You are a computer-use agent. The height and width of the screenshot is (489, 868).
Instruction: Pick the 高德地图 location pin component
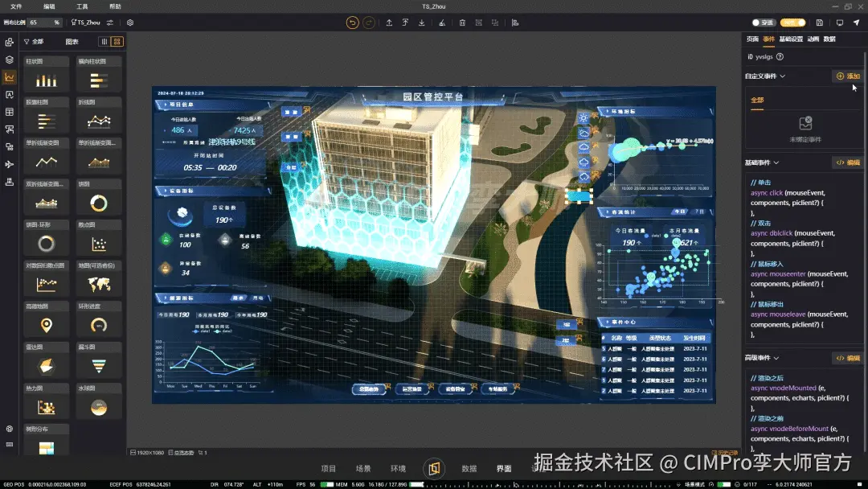coord(47,321)
